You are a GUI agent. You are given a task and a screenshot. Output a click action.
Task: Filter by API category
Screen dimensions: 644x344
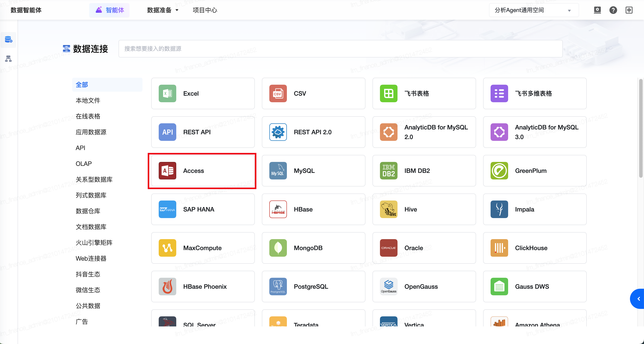coord(80,148)
